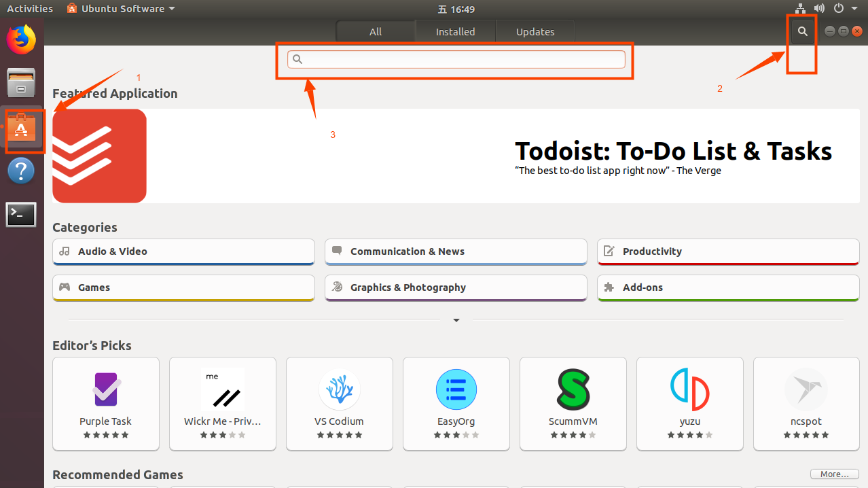Viewport: 868px width, 488px height.
Task: Click More button for Recommended Games
Action: [834, 474]
